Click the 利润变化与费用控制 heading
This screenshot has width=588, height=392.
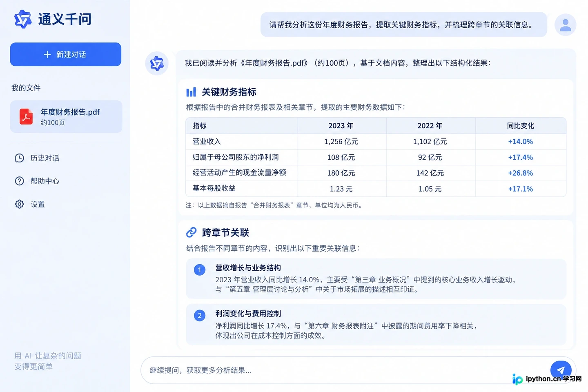[248, 314]
